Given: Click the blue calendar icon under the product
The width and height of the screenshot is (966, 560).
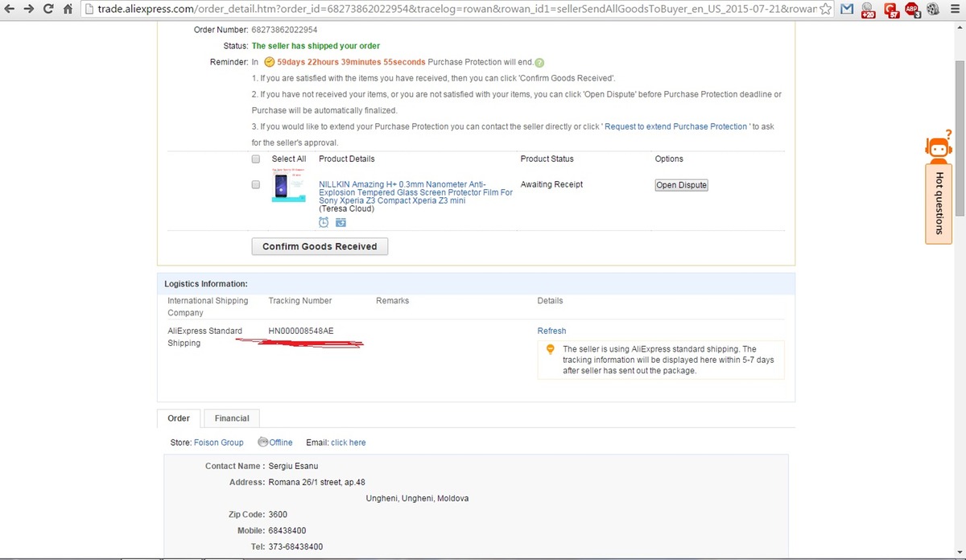Looking at the screenshot, I should point(341,222).
